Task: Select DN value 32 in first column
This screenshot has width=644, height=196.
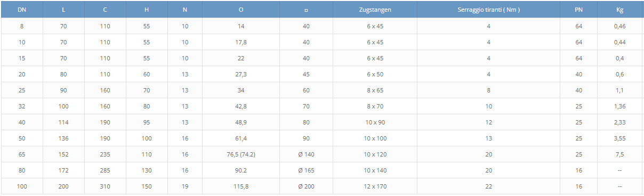Action: 22,106
